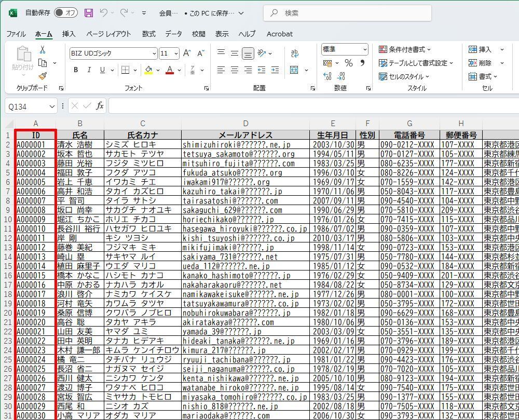Click the Merge and Center icon
Viewport: 519px width, 420px height.
tap(294, 70)
